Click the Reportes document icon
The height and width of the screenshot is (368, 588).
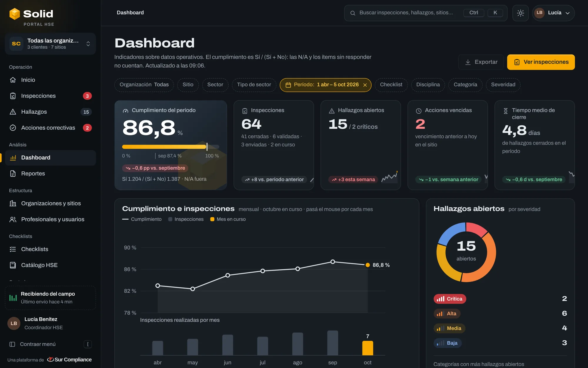pos(13,173)
